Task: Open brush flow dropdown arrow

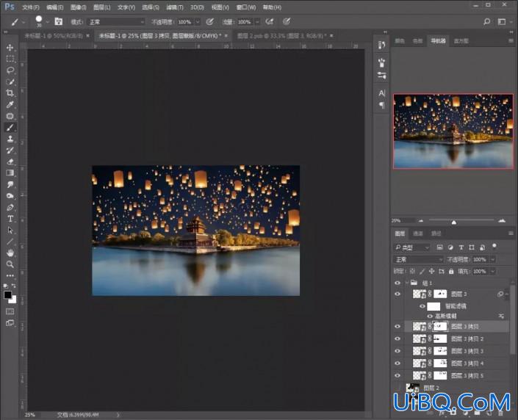Action: pos(257,22)
